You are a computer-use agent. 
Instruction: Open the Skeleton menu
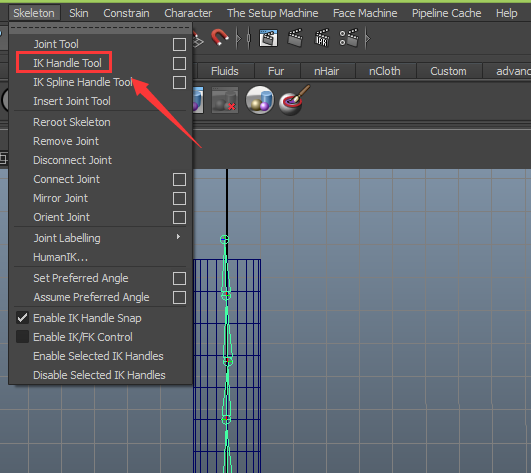(34, 13)
